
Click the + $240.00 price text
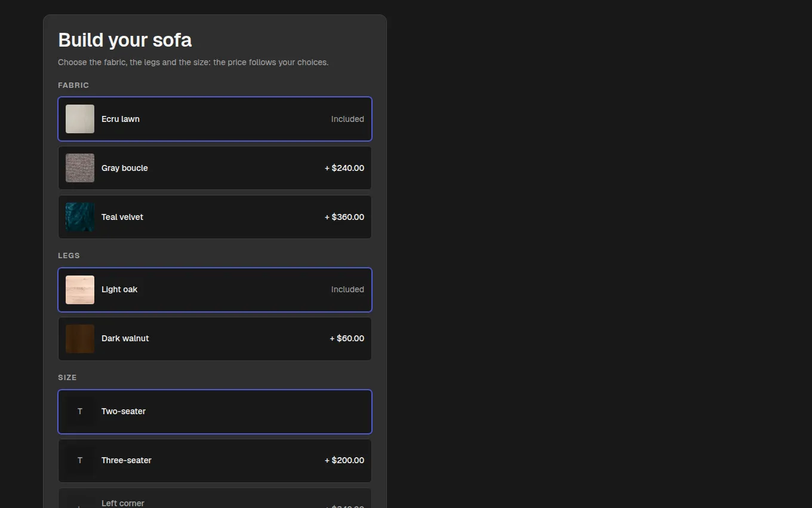point(345,168)
